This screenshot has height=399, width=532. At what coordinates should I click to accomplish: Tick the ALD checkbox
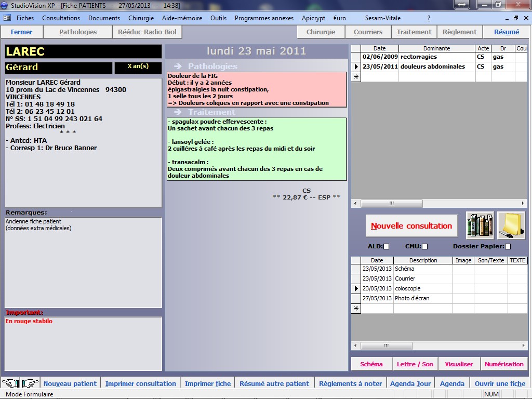pyautogui.click(x=386, y=247)
